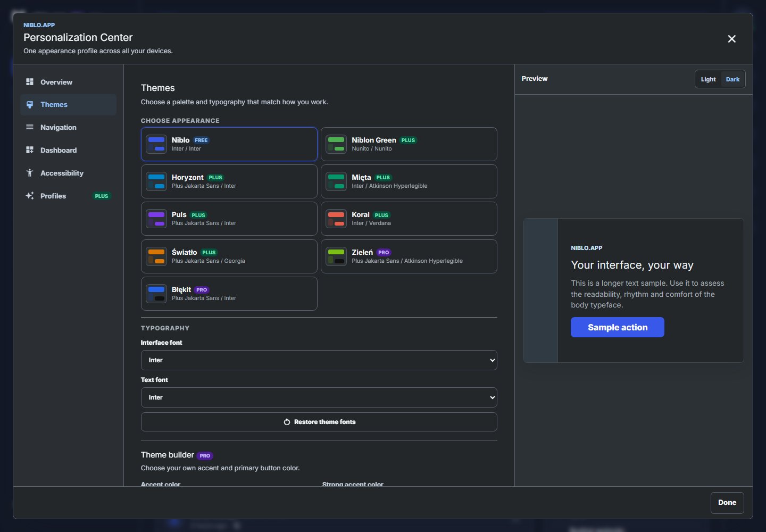Click the Koral theme color thumbnail

336,219
